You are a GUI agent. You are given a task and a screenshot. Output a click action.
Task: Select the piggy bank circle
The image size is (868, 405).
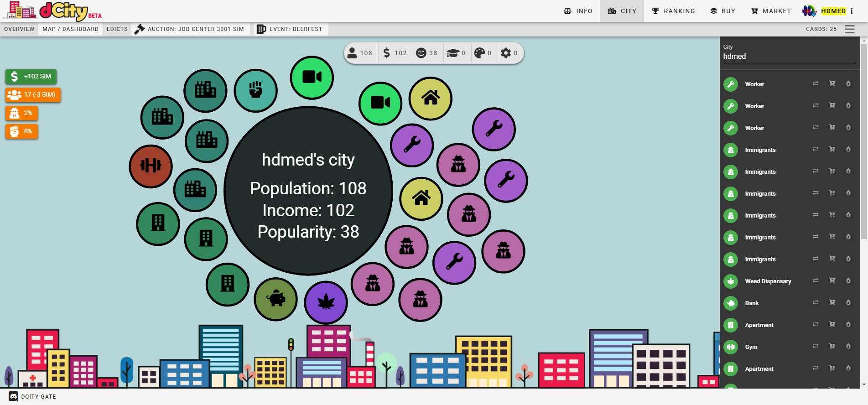click(275, 299)
